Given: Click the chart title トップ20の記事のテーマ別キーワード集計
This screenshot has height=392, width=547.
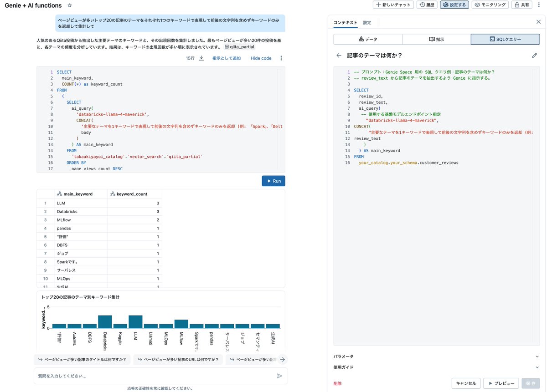Looking at the screenshot, I should (80, 297).
